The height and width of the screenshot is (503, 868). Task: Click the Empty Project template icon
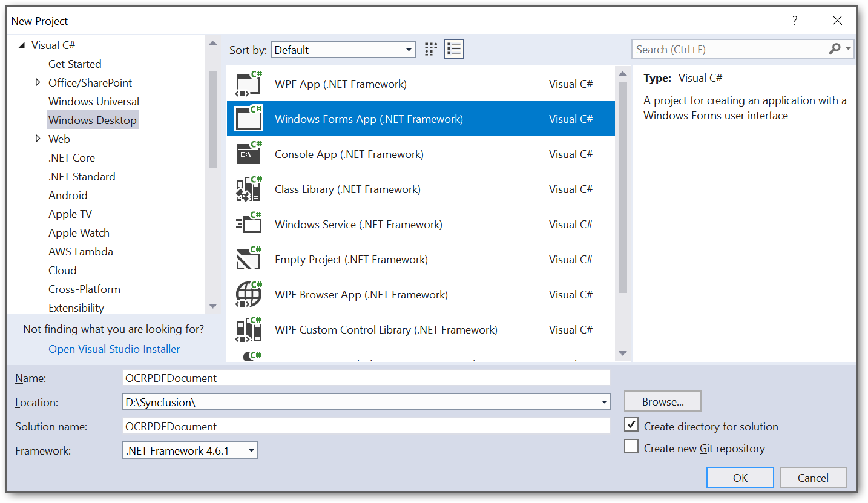[248, 259]
